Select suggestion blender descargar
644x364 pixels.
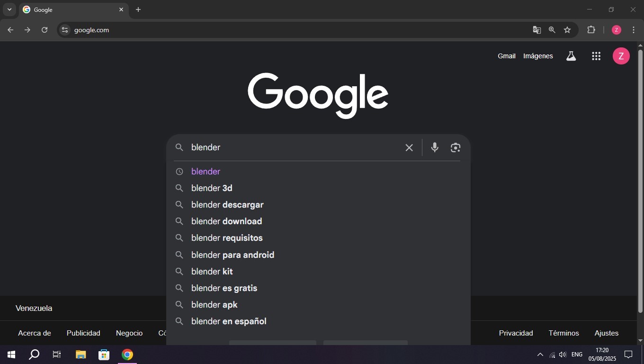(x=318, y=205)
